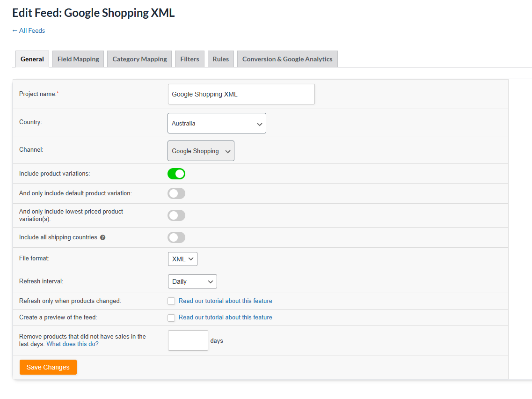Go to the Filters tab
532x399 pixels.
pyautogui.click(x=189, y=59)
